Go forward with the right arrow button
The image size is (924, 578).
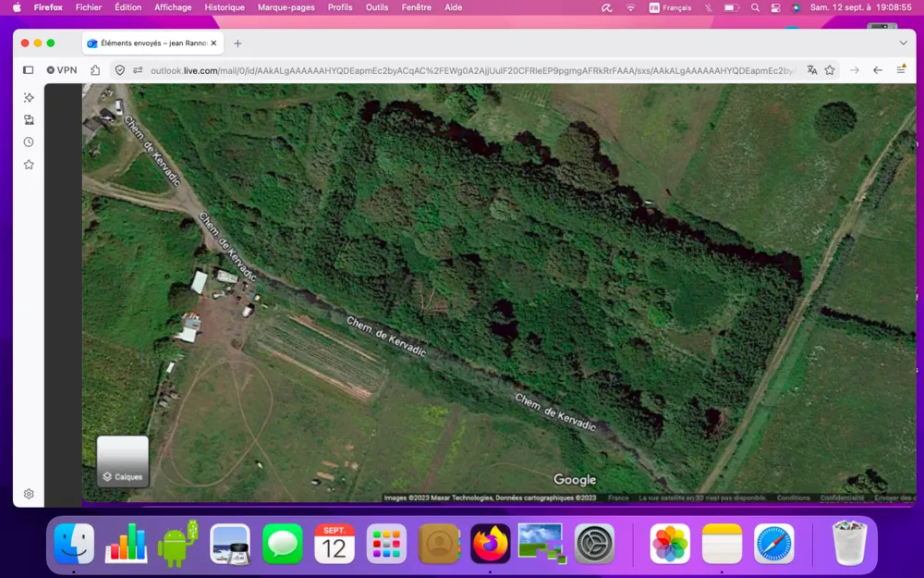[x=855, y=70]
